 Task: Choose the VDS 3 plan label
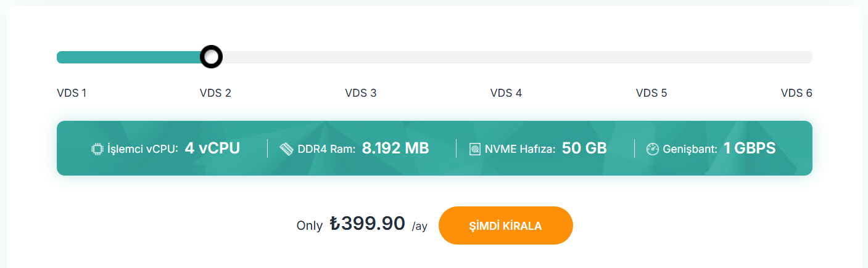coord(361,94)
